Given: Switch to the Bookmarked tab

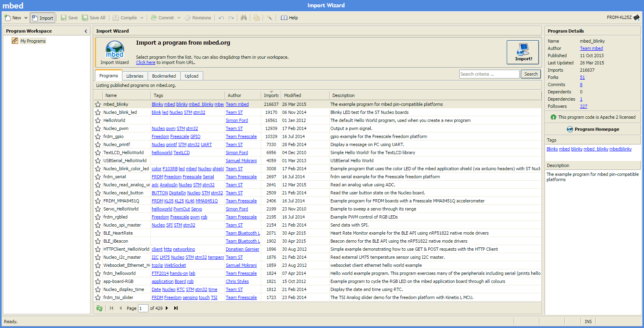Looking at the screenshot, I should (164, 76).
